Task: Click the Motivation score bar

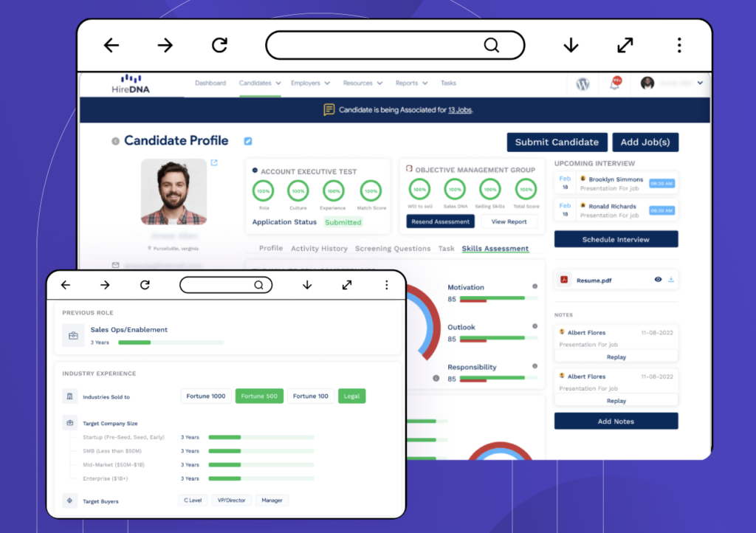Action: click(x=498, y=299)
